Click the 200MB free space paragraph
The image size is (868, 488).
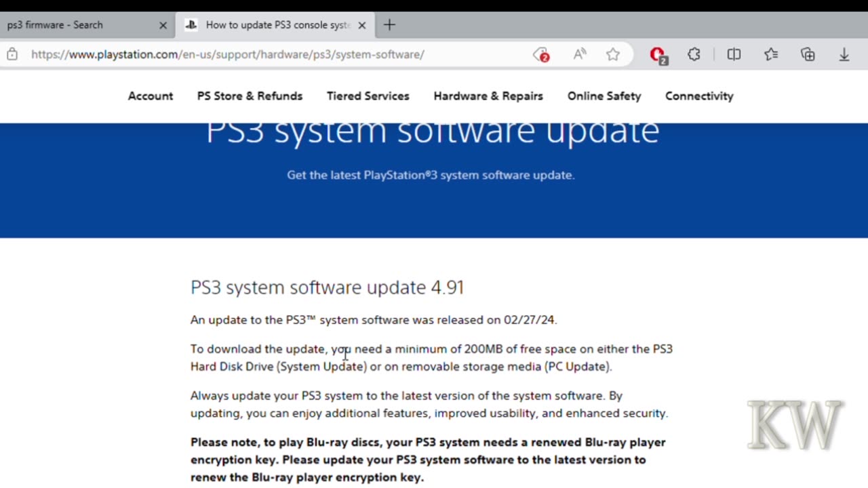click(x=431, y=358)
